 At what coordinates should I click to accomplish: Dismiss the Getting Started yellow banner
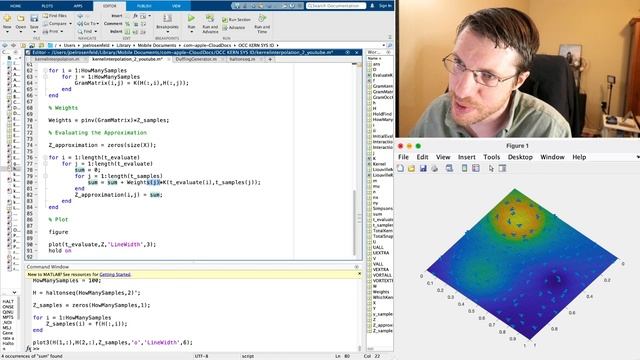pyautogui.click(x=359, y=274)
